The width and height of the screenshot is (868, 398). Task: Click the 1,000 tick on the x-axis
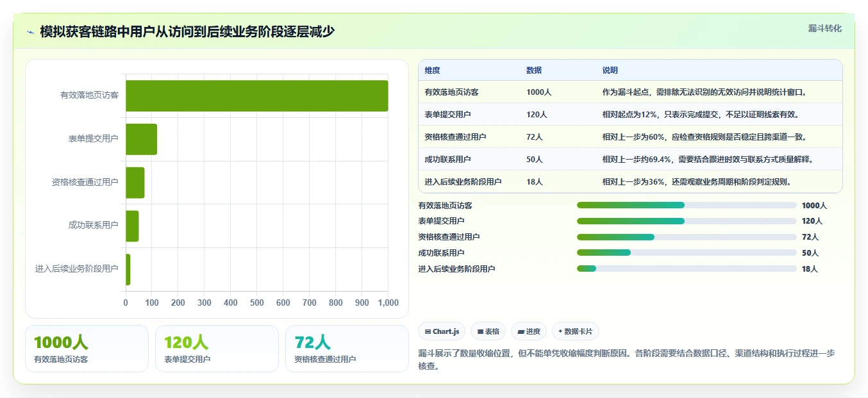[388, 303]
